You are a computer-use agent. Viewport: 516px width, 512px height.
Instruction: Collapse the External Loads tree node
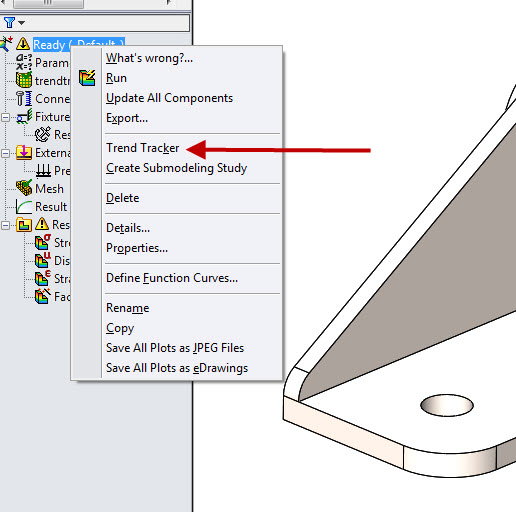click(5, 153)
